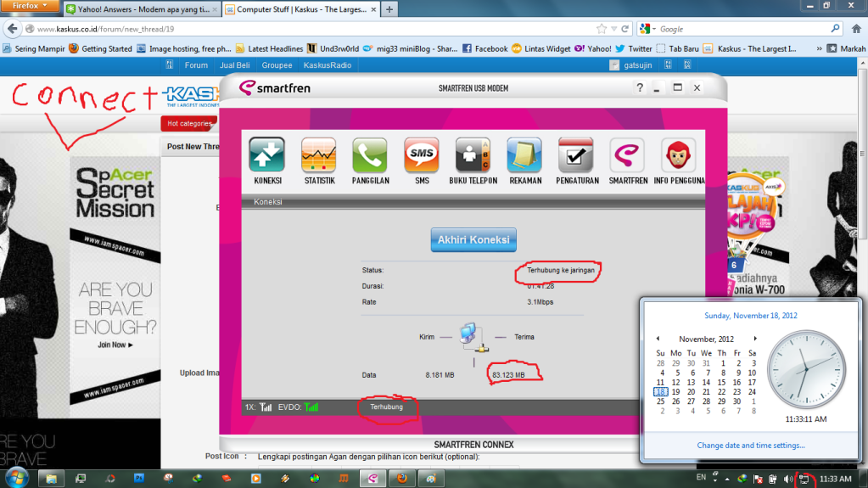
Task: Click the 3.1Mbps rate value
Action: (540, 302)
